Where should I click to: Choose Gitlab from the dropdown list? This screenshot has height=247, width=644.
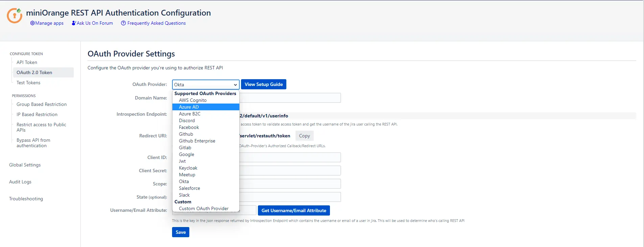point(206,148)
